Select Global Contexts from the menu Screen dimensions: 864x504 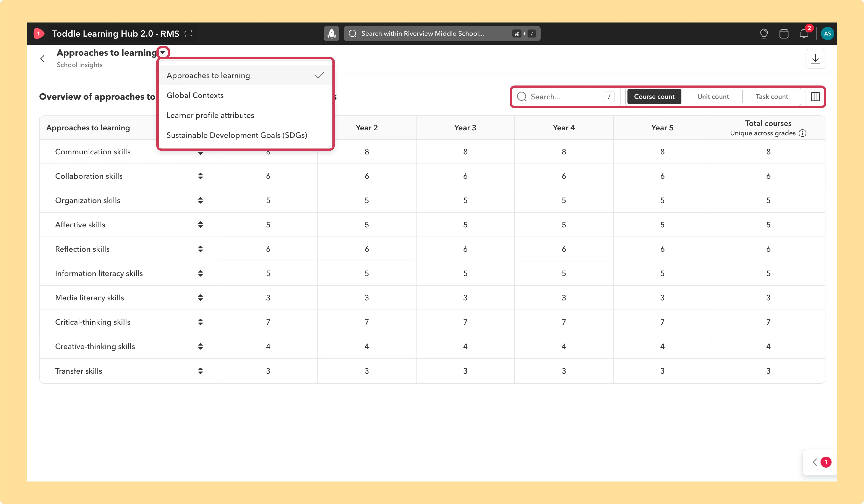tap(246, 95)
